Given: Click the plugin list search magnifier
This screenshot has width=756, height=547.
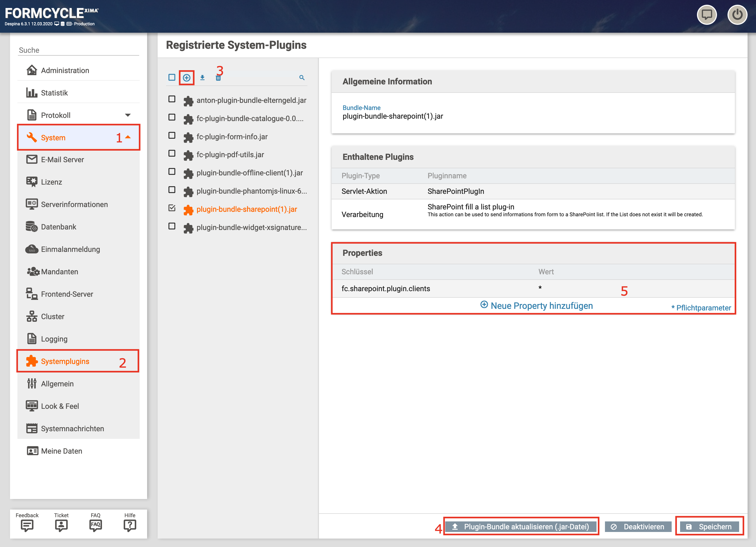Looking at the screenshot, I should tap(302, 78).
